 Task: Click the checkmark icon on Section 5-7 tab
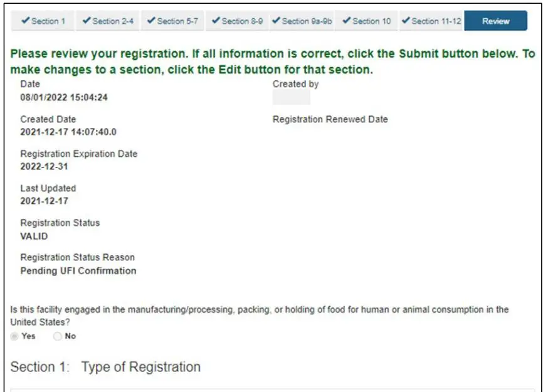pos(150,21)
